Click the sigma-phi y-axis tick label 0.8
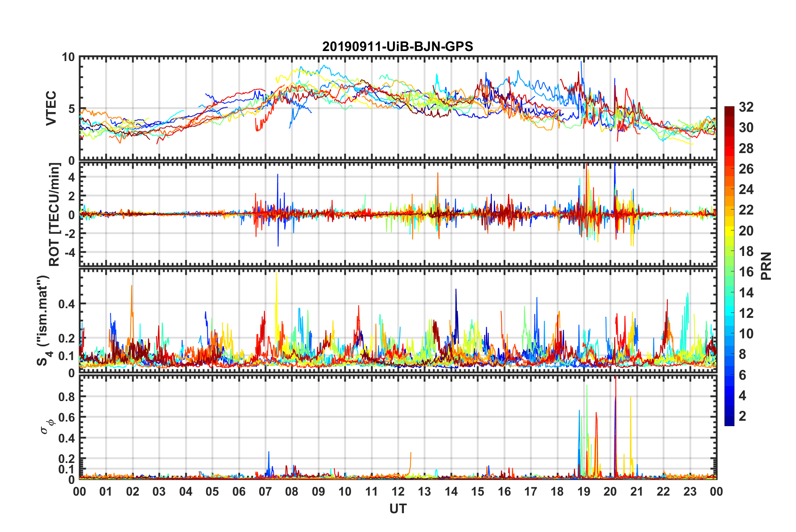Screen dimensions: 796x532 [x=67, y=396]
